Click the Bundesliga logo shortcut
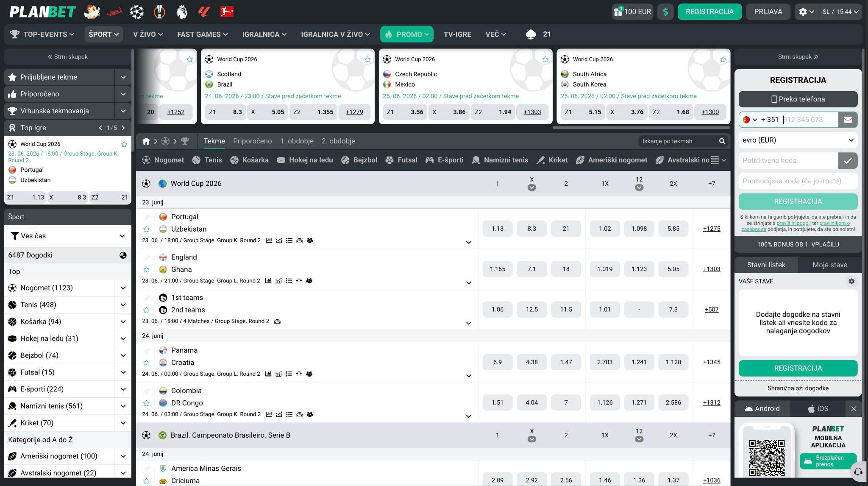Screen dimensions: 868x486 227,11
